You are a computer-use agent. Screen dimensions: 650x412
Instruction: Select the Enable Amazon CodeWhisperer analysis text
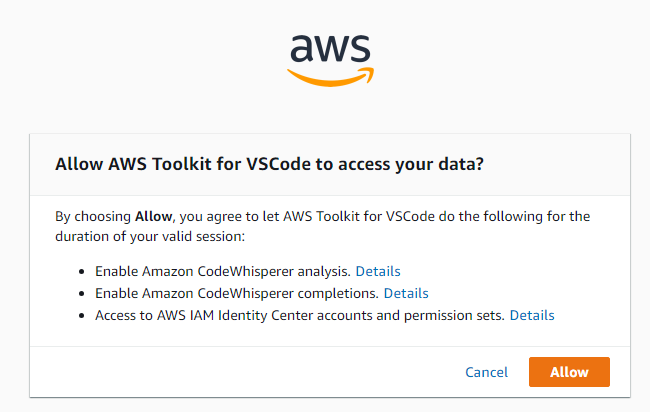223,271
